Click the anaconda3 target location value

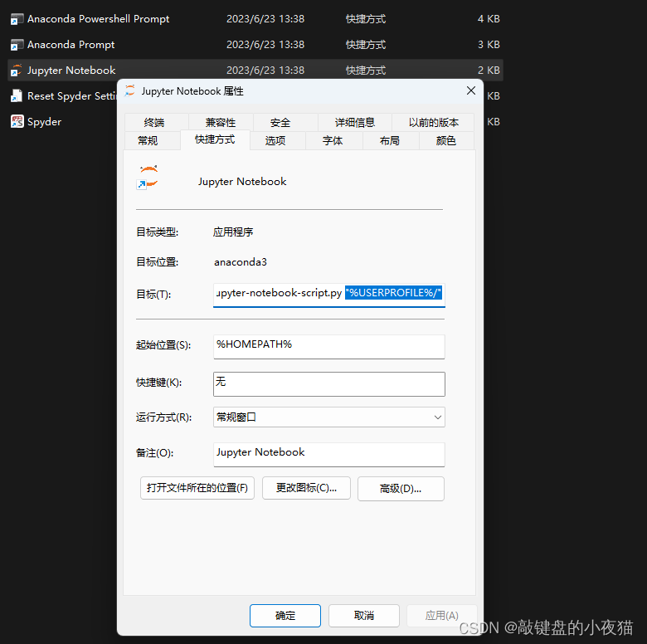tap(241, 262)
